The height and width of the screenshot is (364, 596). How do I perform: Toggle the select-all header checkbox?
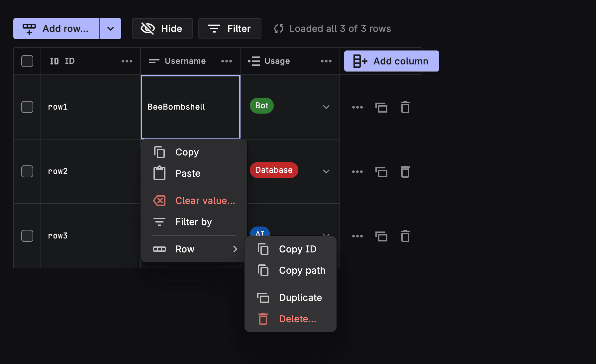(x=27, y=61)
